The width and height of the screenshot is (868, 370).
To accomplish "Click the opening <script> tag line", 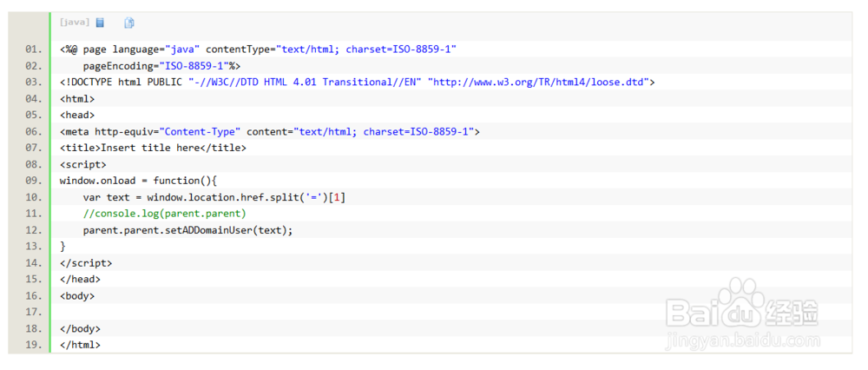I will point(83,164).
